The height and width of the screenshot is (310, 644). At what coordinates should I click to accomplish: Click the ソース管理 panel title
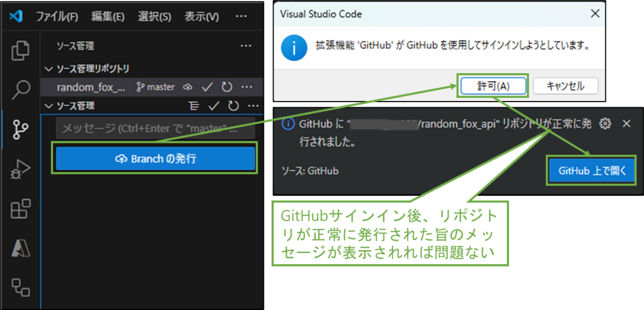tap(76, 46)
